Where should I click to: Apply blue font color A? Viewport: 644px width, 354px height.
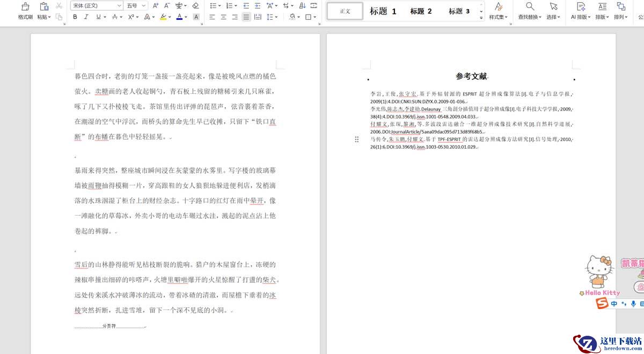tap(179, 17)
